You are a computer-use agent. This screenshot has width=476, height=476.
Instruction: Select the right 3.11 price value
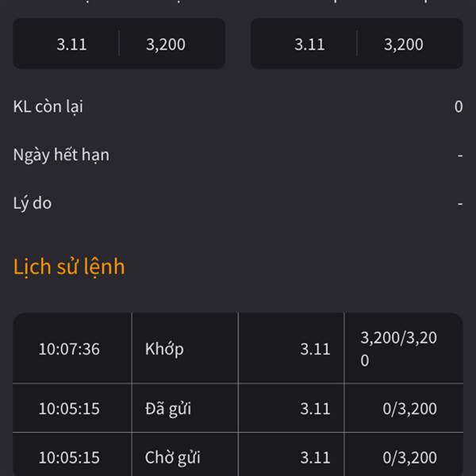(309, 44)
